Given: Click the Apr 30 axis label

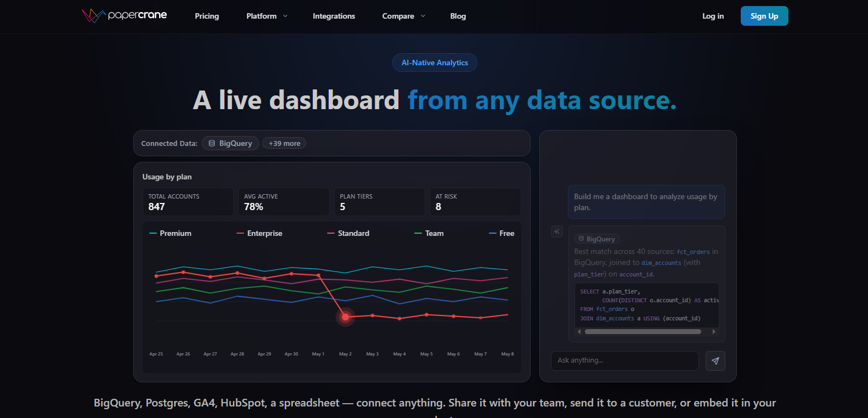Looking at the screenshot, I should point(291,354).
